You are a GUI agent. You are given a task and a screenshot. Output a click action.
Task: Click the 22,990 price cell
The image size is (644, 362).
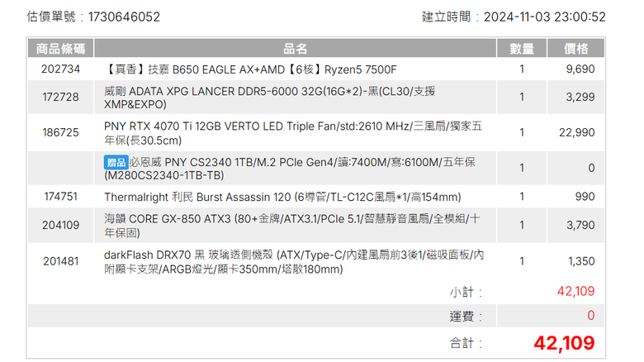(x=576, y=132)
